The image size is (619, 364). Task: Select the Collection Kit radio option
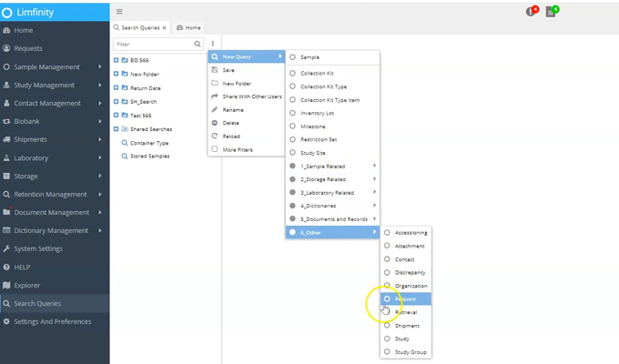[x=292, y=73]
